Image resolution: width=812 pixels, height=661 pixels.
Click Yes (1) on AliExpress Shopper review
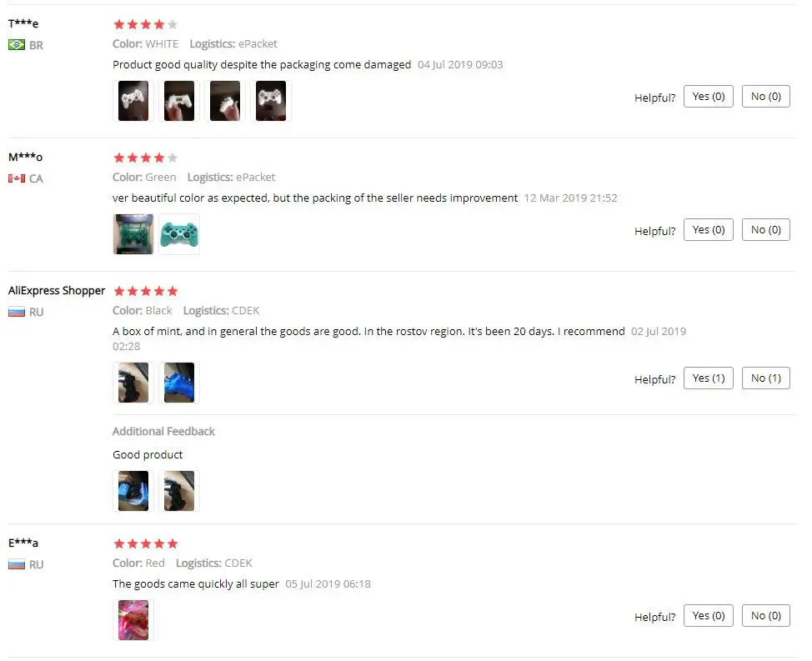[x=709, y=378]
